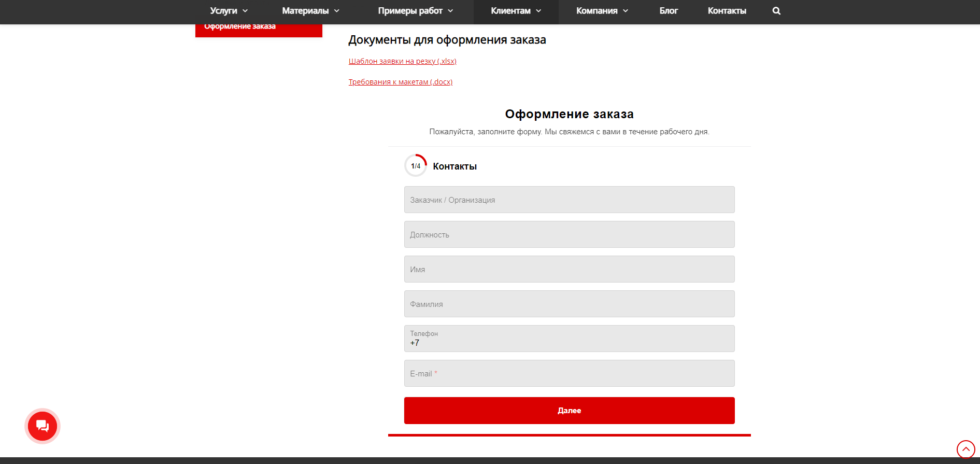The image size is (980, 464).
Task: Go to the Контакты page
Action: (x=727, y=11)
